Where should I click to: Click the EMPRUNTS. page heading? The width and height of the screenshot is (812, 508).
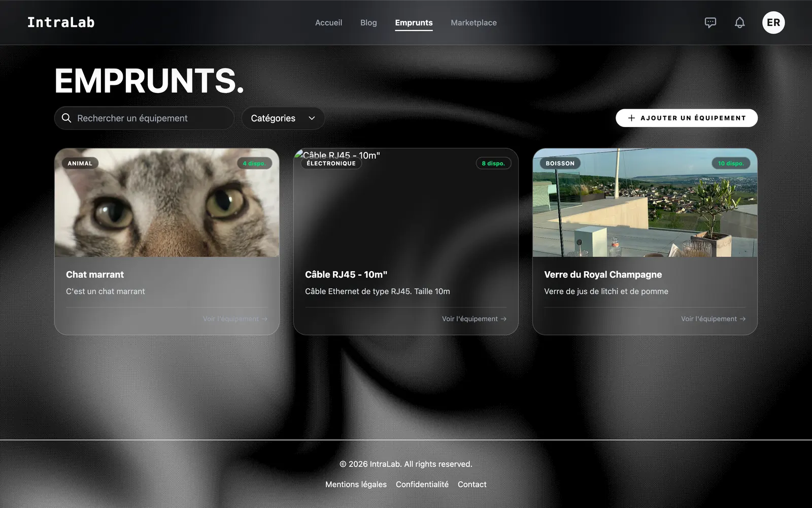[149, 80]
